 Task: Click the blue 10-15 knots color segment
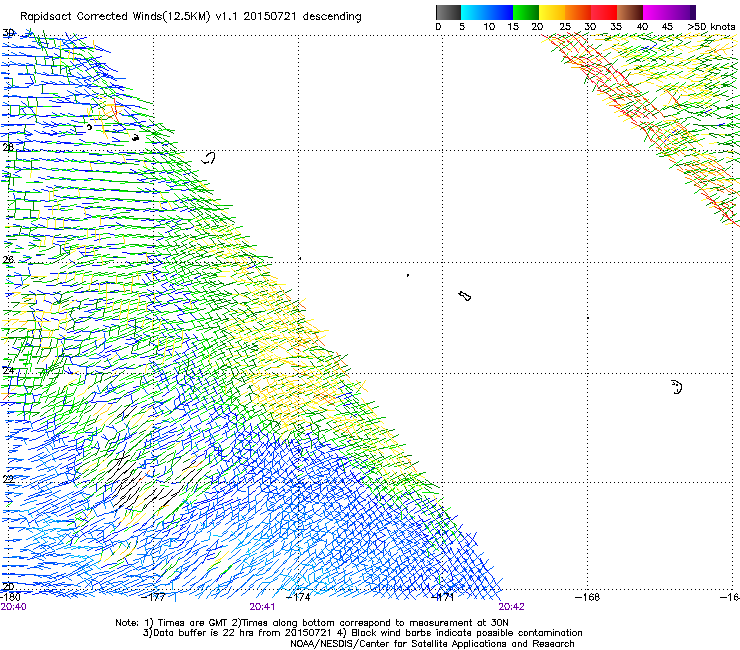click(x=500, y=12)
